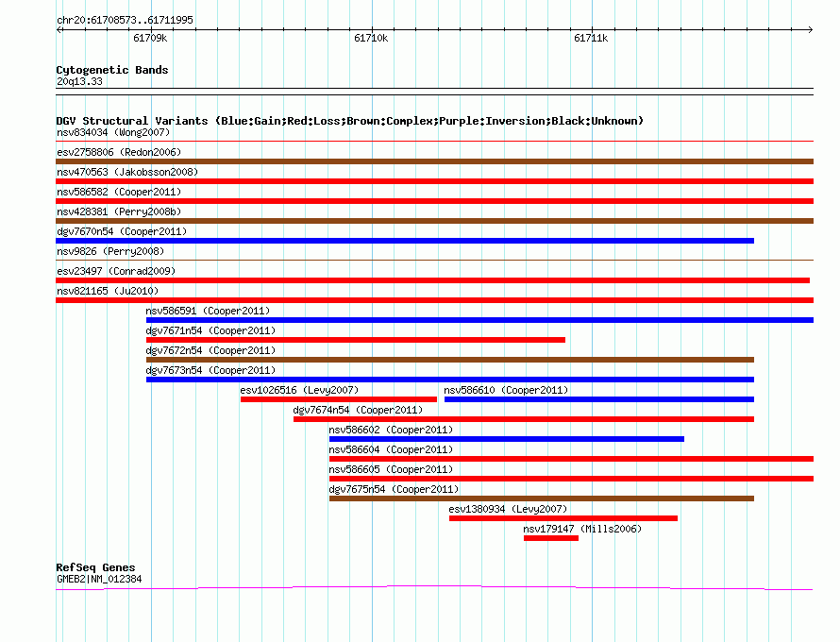Open the nsv586610 (Cooper2011) label

pyautogui.click(x=506, y=390)
